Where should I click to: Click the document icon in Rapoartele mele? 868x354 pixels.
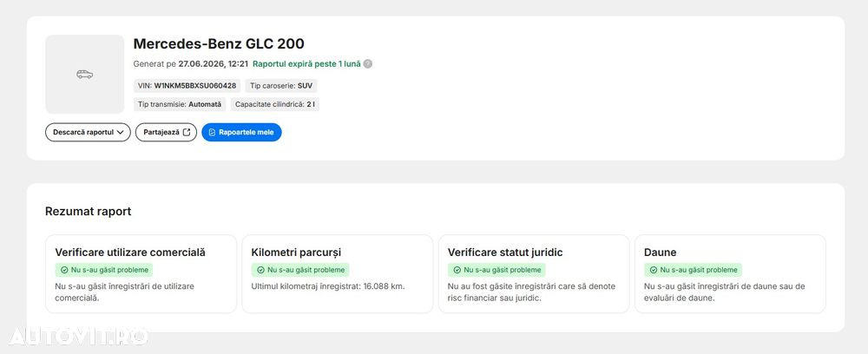pos(212,133)
